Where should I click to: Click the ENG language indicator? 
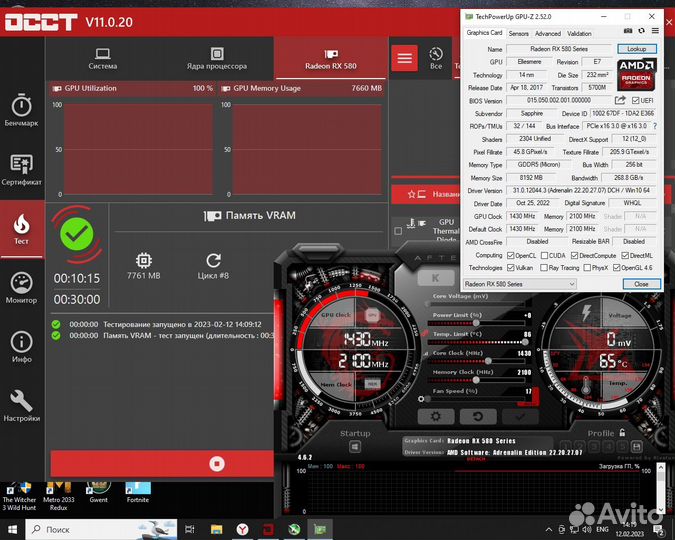click(x=602, y=529)
